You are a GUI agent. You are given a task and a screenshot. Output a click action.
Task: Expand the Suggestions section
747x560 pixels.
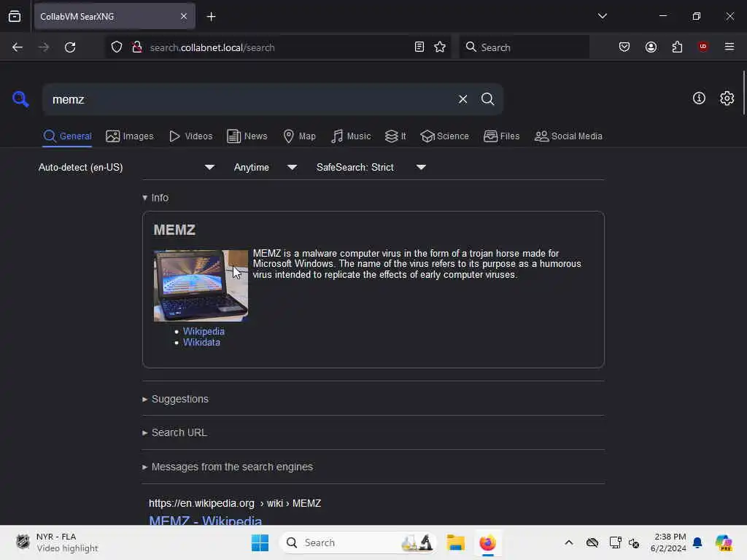coord(175,399)
